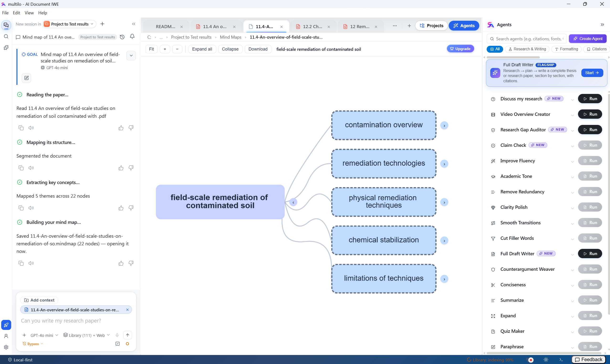Click the agent filter chips horizontal scrollbar

click(513, 57)
